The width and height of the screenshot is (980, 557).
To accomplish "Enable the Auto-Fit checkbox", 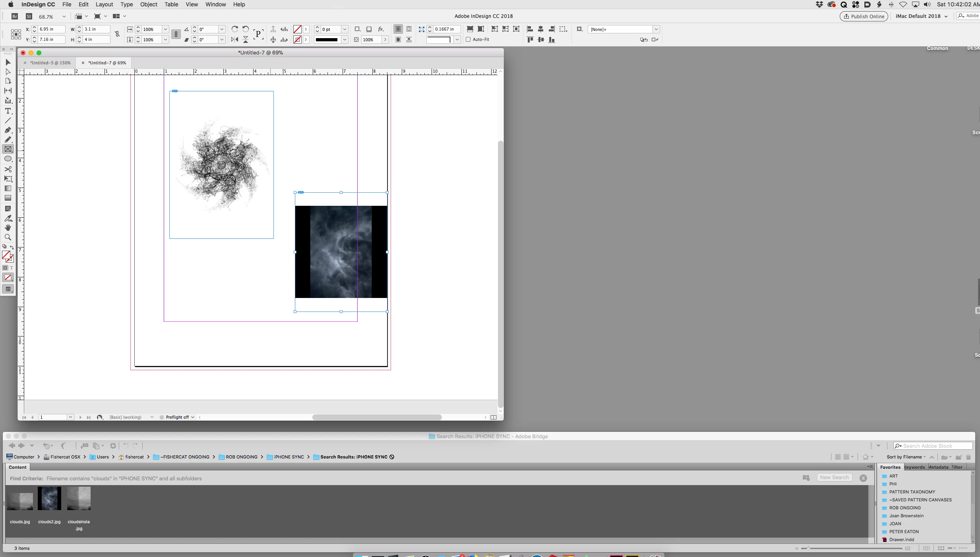I will [468, 39].
